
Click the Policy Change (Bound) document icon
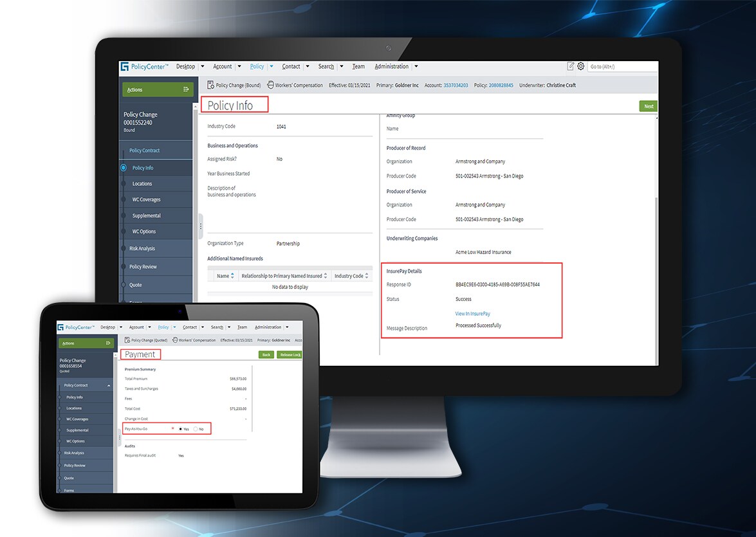point(210,84)
